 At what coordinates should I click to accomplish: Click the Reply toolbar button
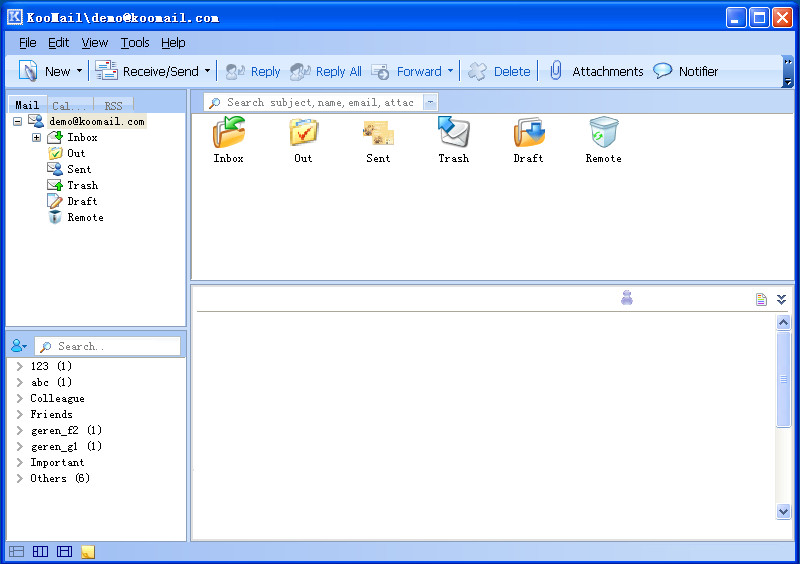253,71
